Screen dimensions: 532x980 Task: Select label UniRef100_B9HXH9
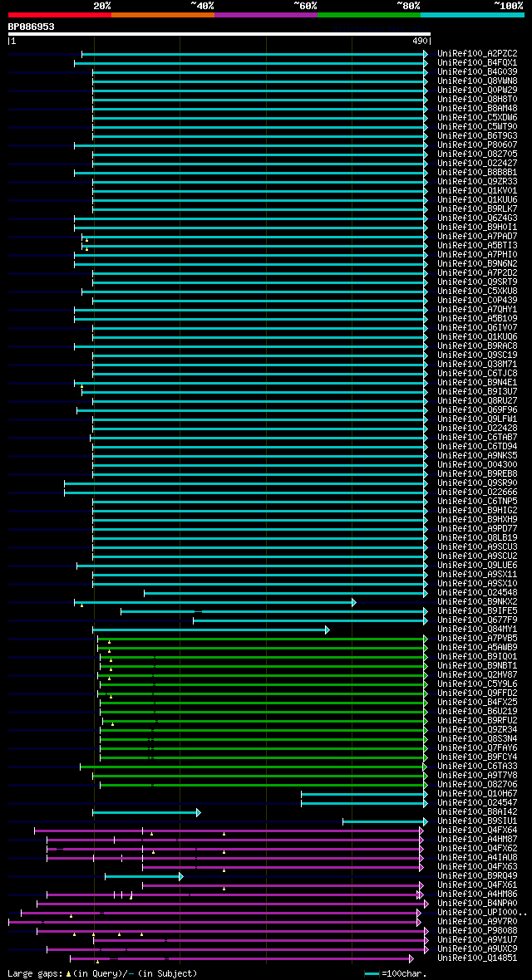point(477,519)
